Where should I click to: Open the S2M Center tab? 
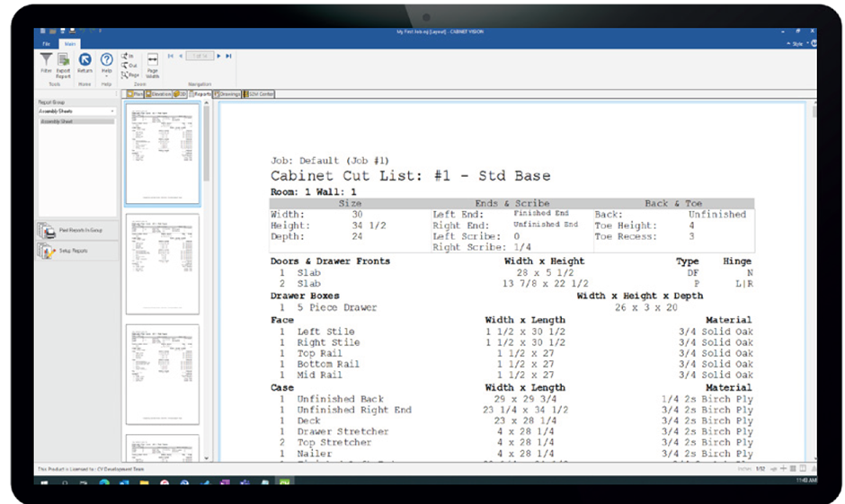pyautogui.click(x=261, y=93)
